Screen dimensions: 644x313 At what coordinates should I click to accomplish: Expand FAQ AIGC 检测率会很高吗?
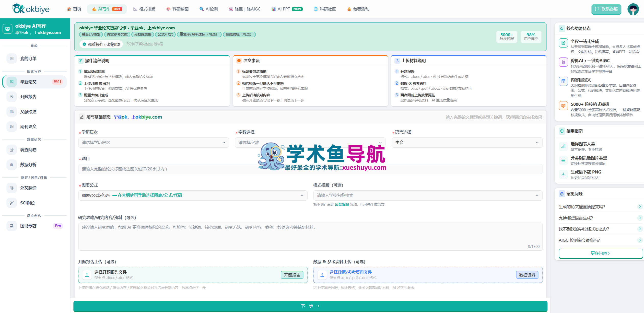tap(600, 240)
